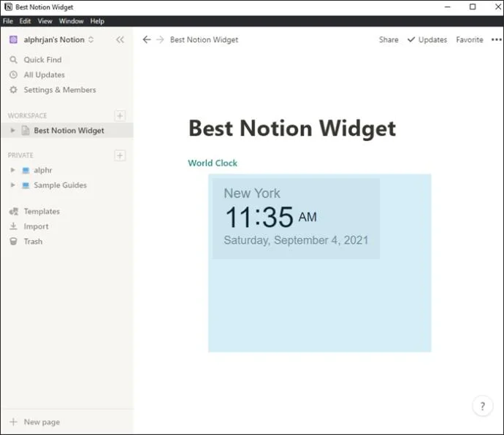Click the Trash bin icon

(x=13, y=242)
